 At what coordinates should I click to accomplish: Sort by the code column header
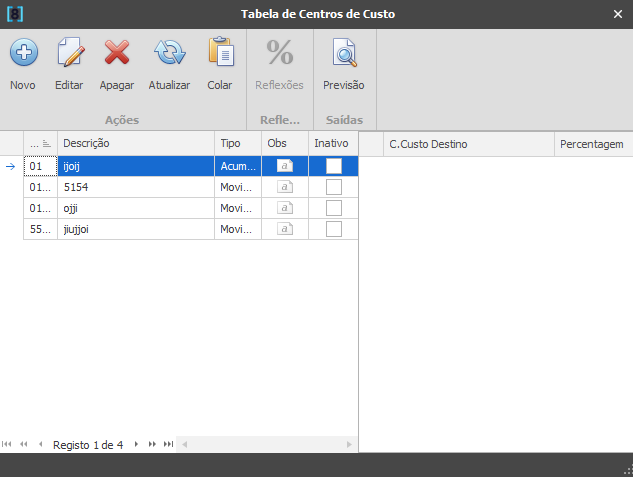click(x=40, y=144)
